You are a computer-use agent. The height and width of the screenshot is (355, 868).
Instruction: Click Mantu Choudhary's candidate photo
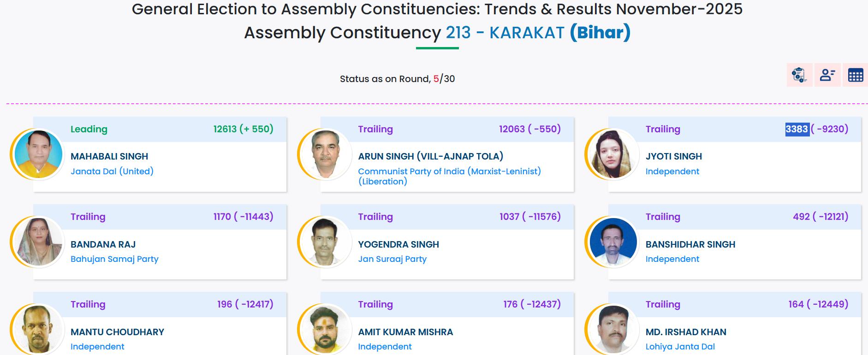click(x=38, y=329)
